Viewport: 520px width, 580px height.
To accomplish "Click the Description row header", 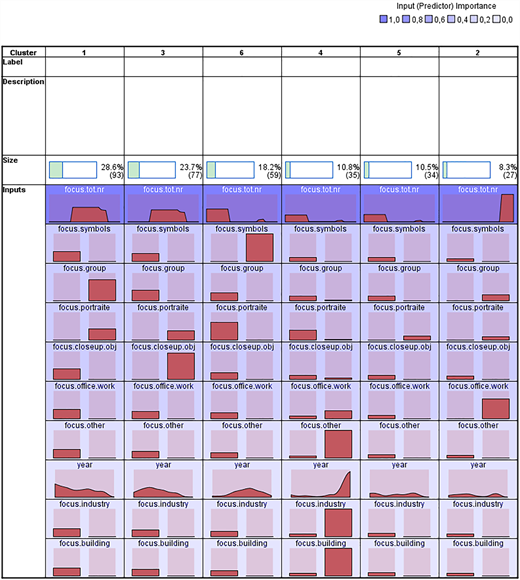I will 24,116.
